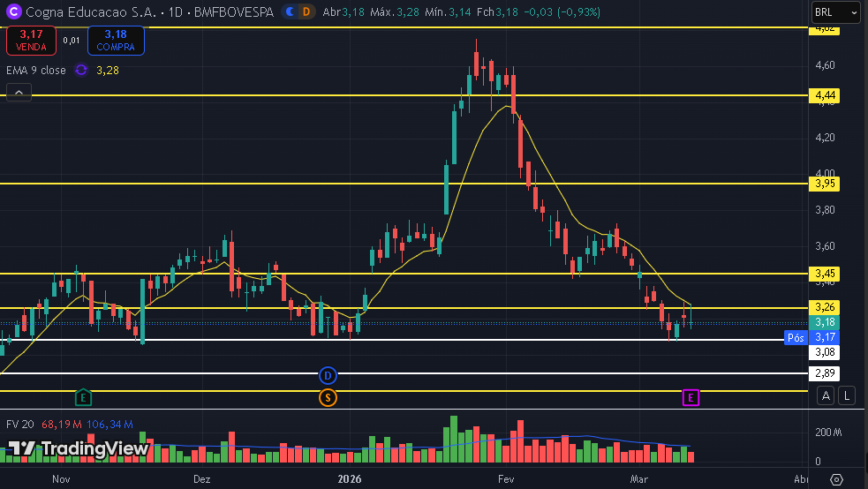Toggle auto scale A button
The image size is (868, 489).
coord(826,395)
